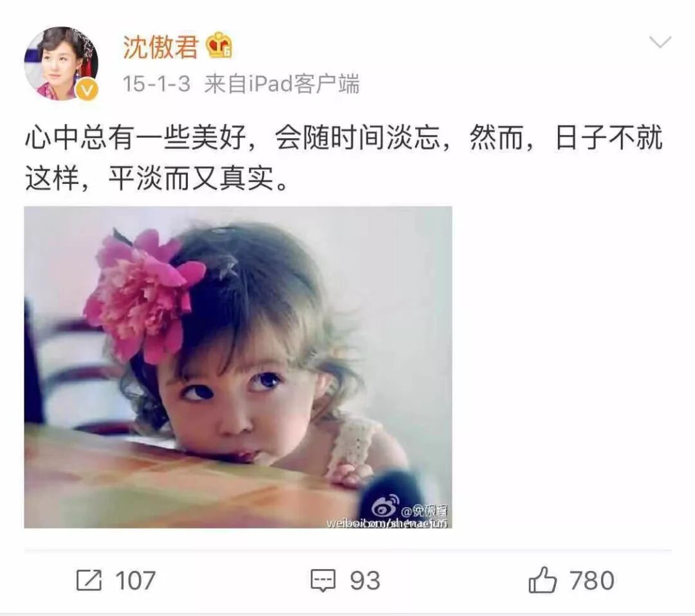Enlarge the photo of girl with flower
Viewport: 695px width, 616px height.
[x=238, y=367]
